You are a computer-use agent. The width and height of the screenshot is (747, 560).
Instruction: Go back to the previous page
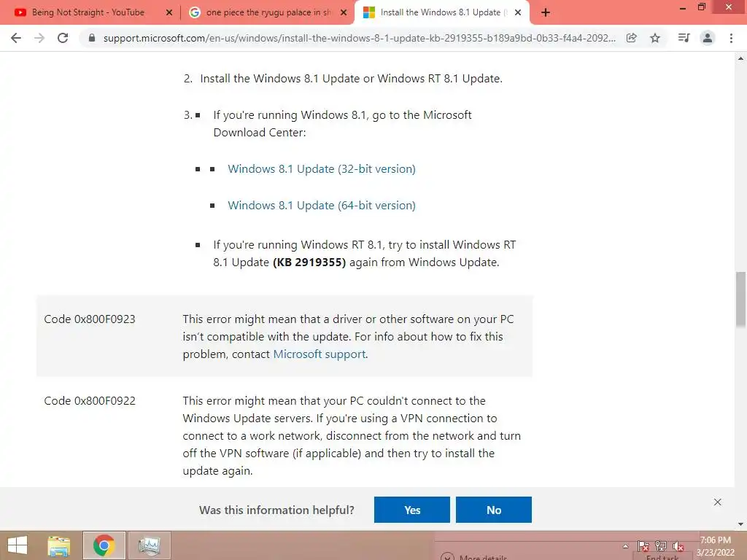click(x=16, y=38)
